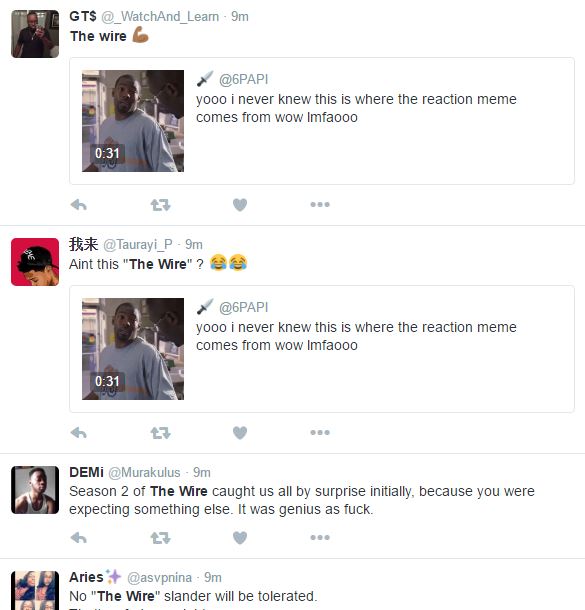Reply to DEMi's Season 2 tweet
The width and height of the screenshot is (585, 610).
tap(79, 538)
